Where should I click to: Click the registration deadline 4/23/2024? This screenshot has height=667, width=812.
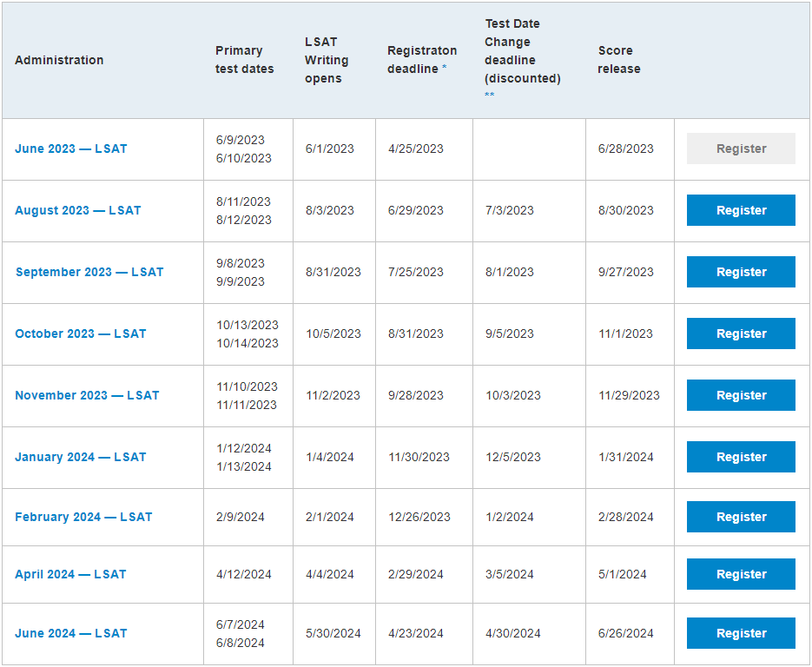click(416, 633)
